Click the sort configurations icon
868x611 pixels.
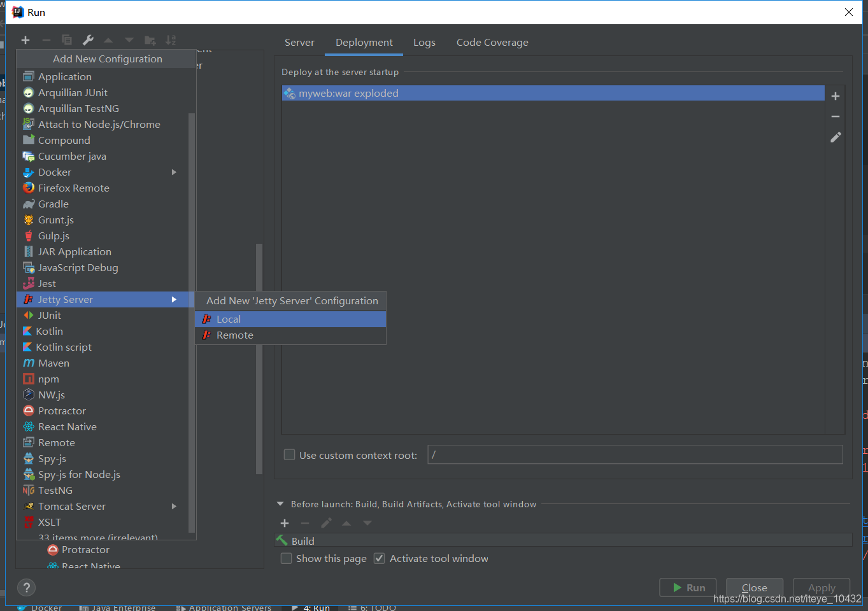click(171, 40)
